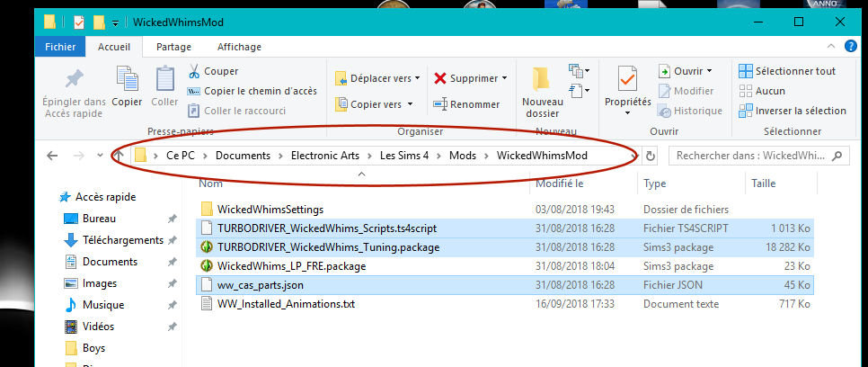
Task: Open the Accès facile dropdown icon
Action: tap(579, 90)
